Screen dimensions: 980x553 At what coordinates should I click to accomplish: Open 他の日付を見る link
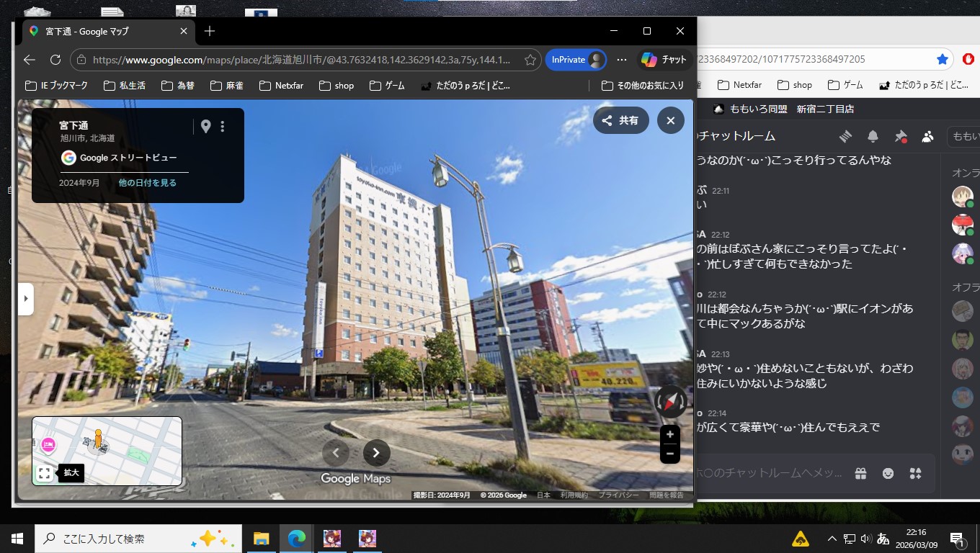[x=147, y=183]
